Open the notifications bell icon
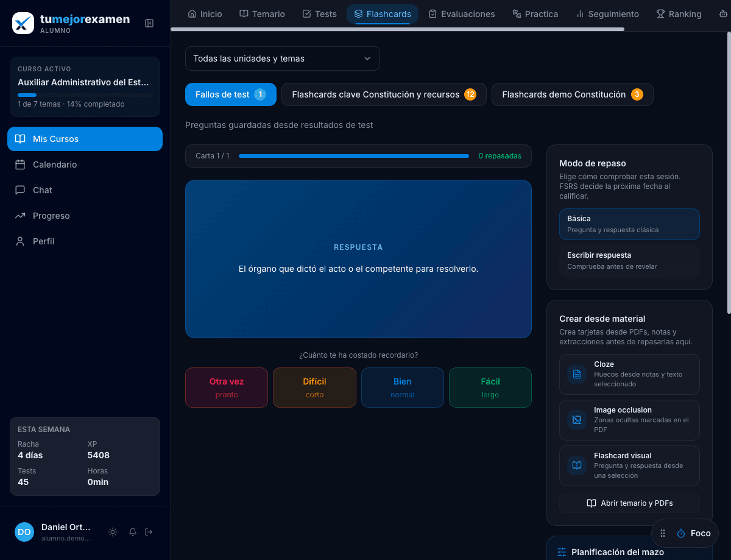The width and height of the screenshot is (731, 560). [133, 532]
